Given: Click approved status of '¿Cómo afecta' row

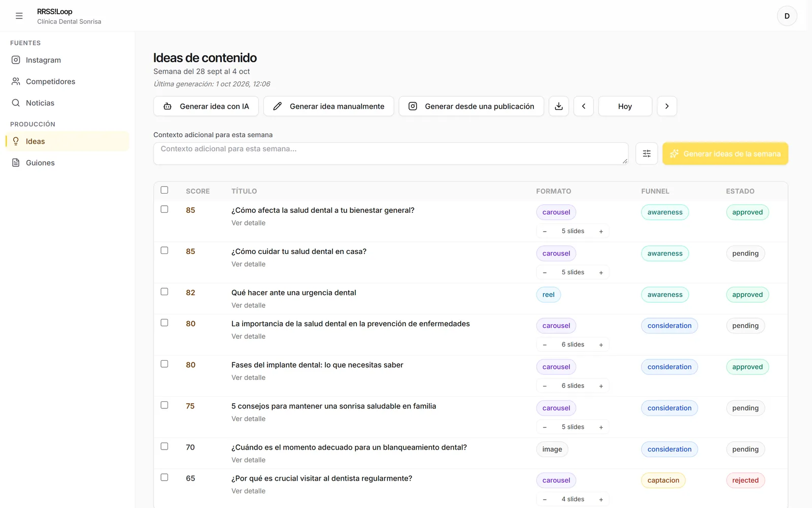Looking at the screenshot, I should [x=747, y=212].
